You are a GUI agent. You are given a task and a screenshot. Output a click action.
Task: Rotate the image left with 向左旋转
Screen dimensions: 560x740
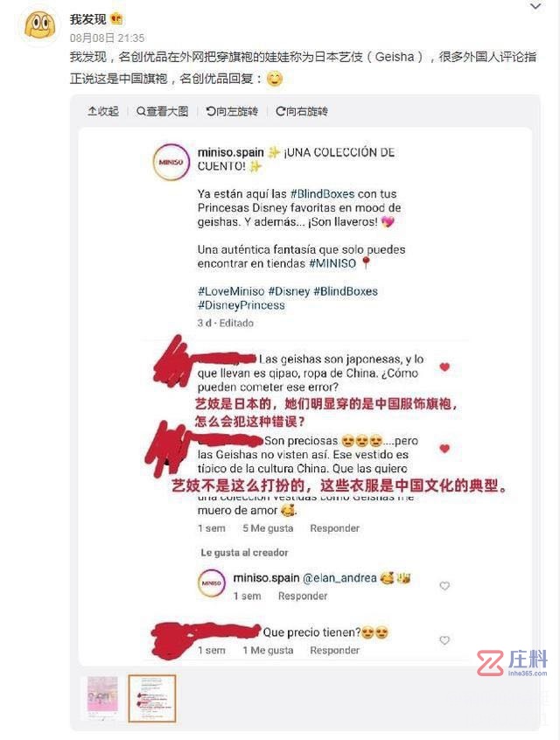tap(232, 111)
